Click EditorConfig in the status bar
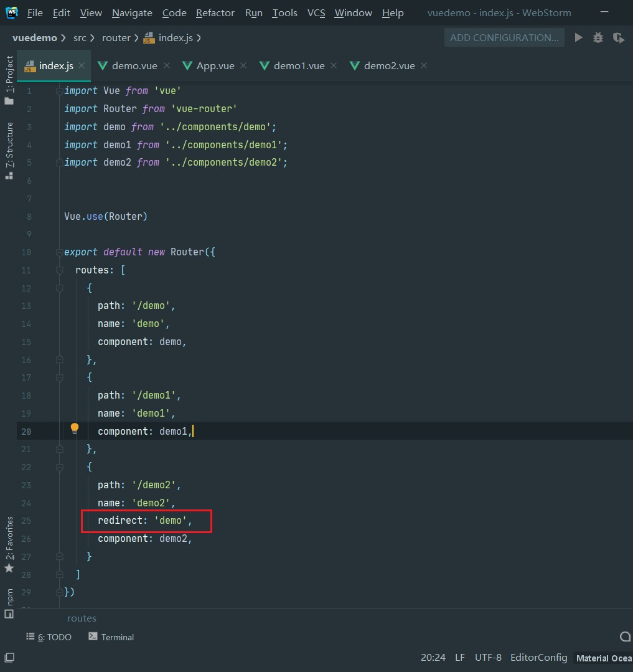 (539, 658)
